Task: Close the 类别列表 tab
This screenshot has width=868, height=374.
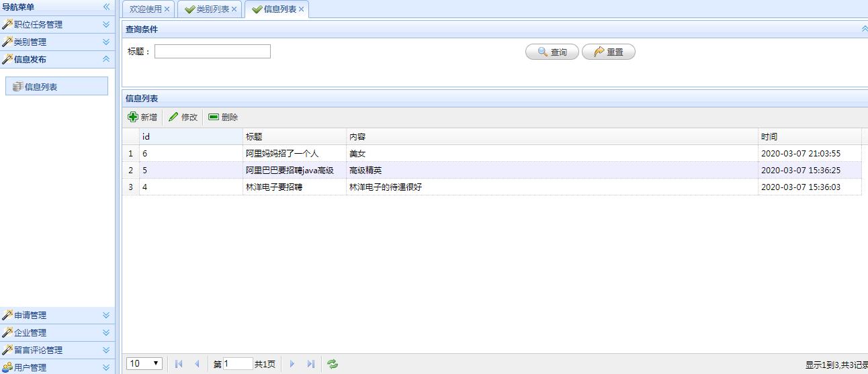Action: [x=234, y=9]
